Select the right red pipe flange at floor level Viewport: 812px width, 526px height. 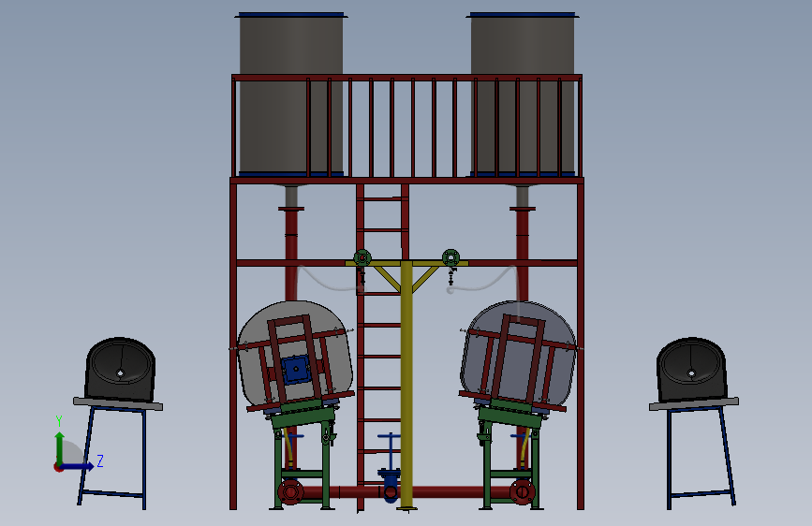point(522,491)
